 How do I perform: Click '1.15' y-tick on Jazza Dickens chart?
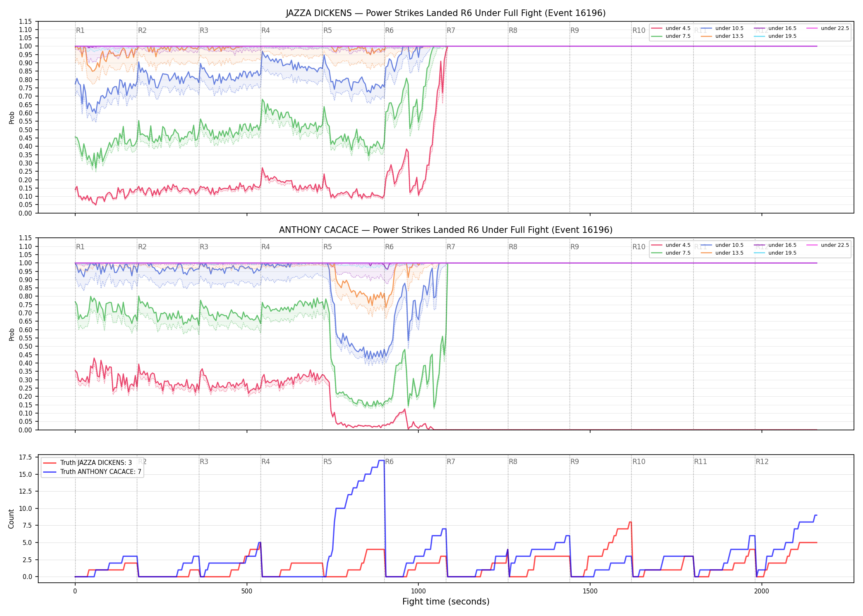click(25, 21)
